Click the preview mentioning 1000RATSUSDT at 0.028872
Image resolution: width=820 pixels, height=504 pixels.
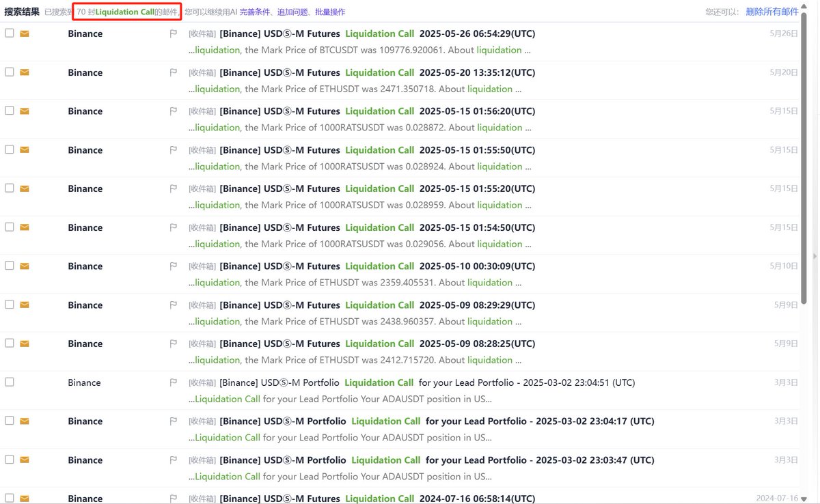tap(359, 128)
